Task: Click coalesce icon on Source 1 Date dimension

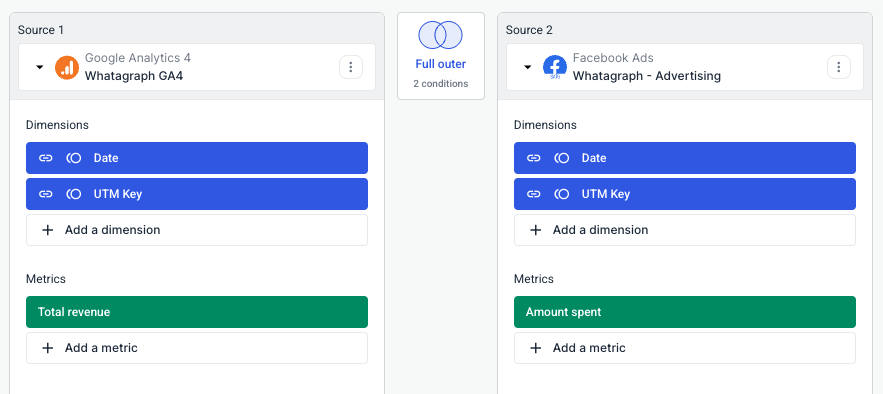Action: [x=74, y=158]
